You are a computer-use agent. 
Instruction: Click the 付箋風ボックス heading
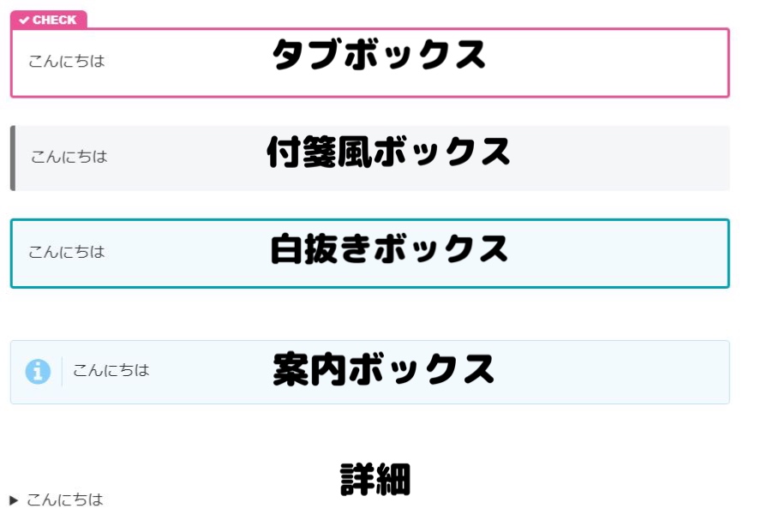click(x=388, y=152)
